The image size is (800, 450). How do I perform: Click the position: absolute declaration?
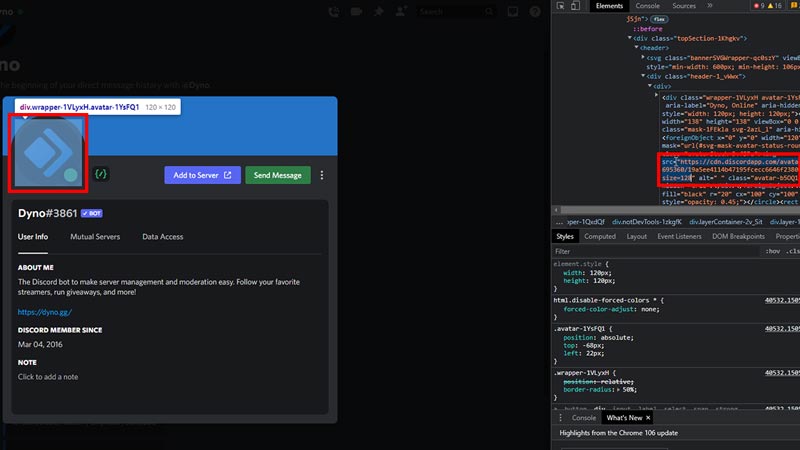[597, 338]
